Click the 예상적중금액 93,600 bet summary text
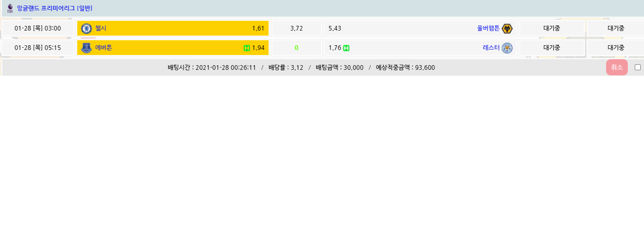This screenshot has width=644, height=239. [405, 67]
